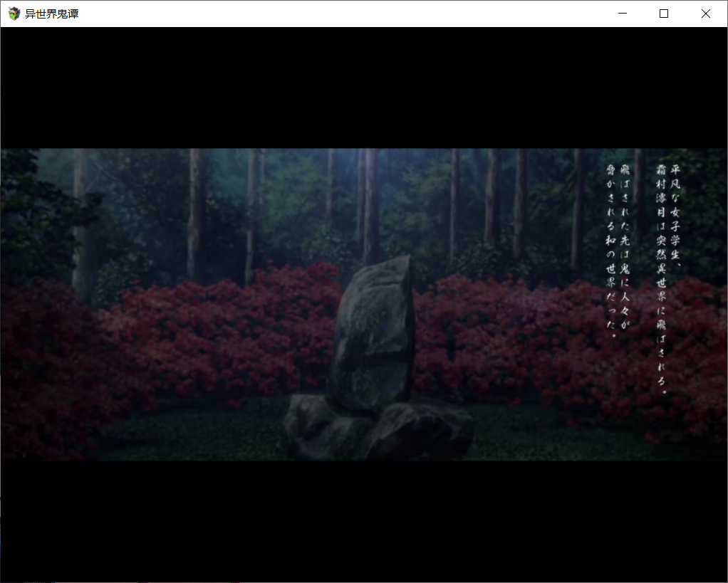Maximize the 异世界鬼谭 window
The height and width of the screenshot is (583, 728).
664,14
